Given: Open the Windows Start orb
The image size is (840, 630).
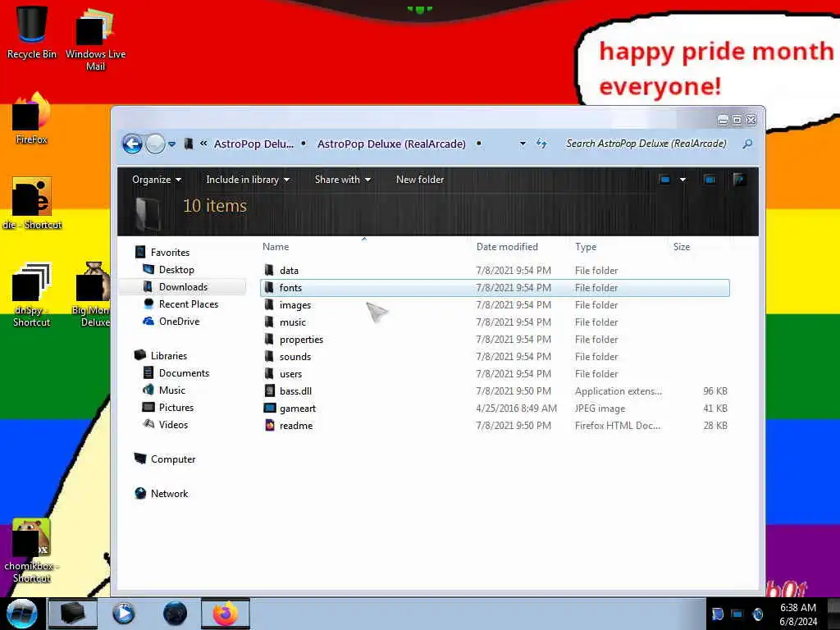Looking at the screenshot, I should tap(22, 614).
